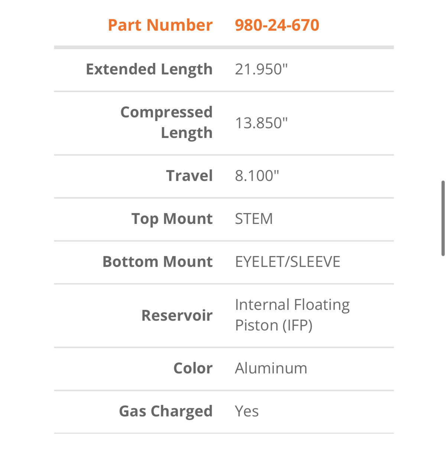
Task: Select the Yes gas charged value
Action: point(247,411)
